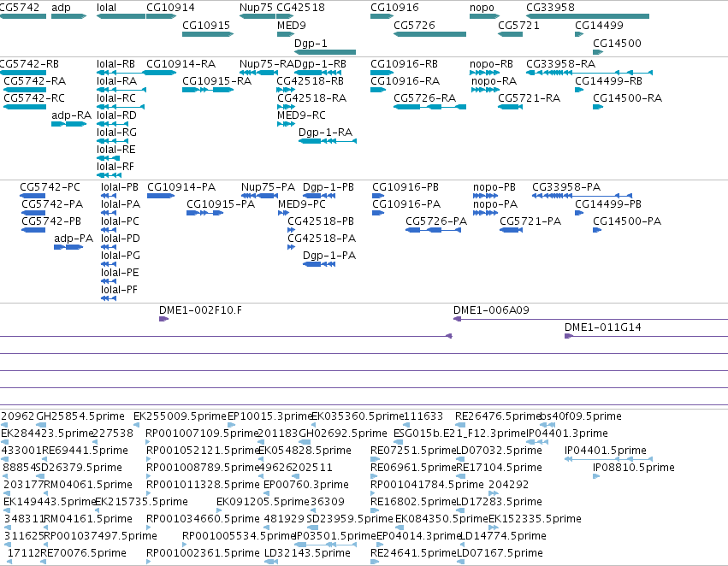Click the CG14499 gene glyph
The image size is (728, 566).
coord(579,34)
